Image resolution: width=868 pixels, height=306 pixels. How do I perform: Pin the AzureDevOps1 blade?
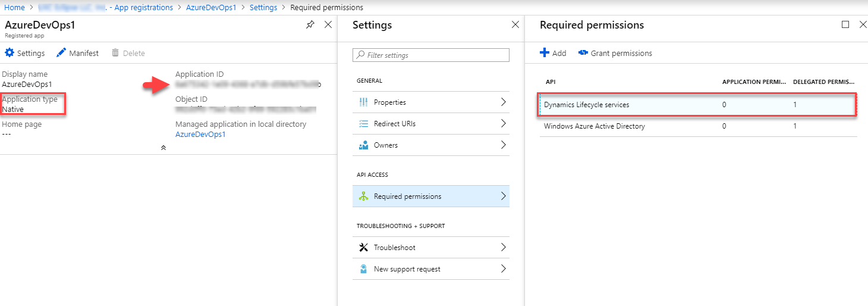[x=310, y=25]
